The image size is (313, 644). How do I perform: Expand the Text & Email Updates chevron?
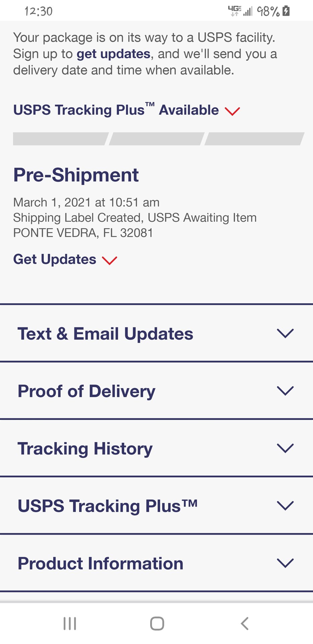click(285, 333)
